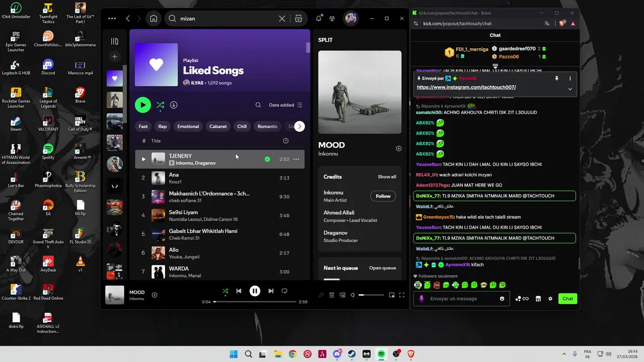This screenshot has height=362, width=644.
Task: Expand the pinned message chevron in chat
Action: 570,89
